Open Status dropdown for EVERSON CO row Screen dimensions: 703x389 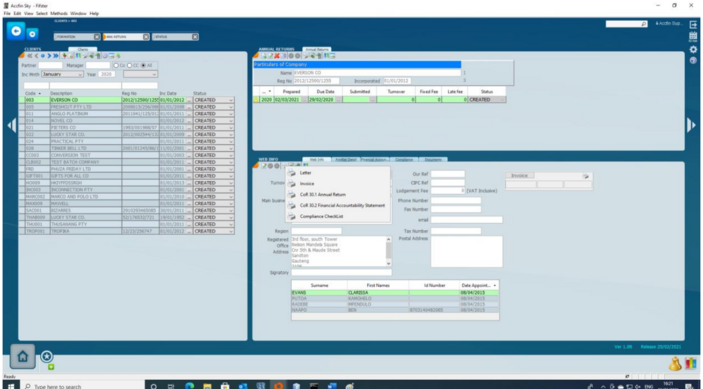pyautogui.click(x=214, y=100)
